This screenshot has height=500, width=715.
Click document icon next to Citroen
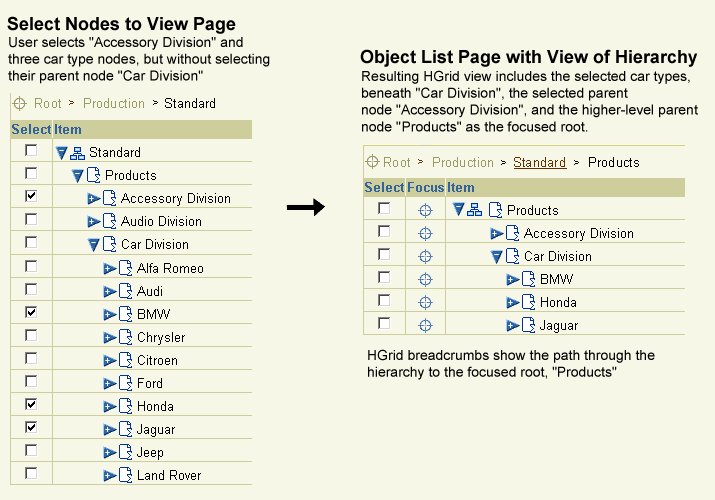[125, 360]
